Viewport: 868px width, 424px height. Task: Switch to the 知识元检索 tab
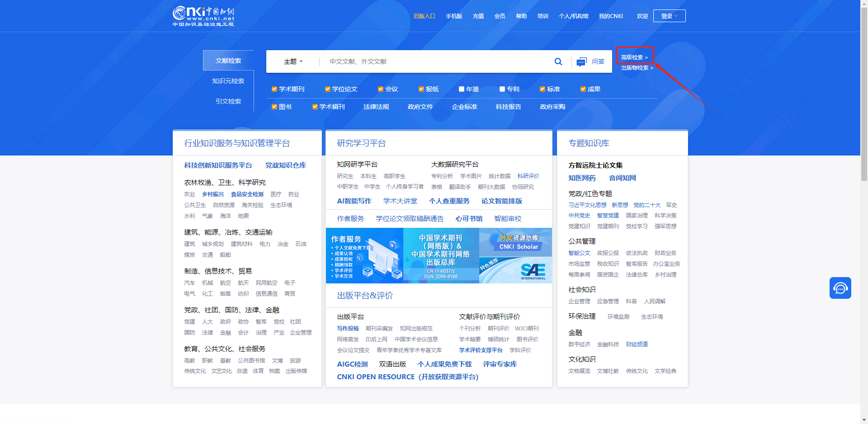click(227, 81)
